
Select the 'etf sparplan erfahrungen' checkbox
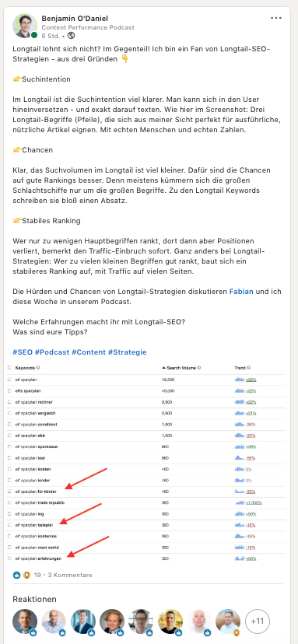click(9, 558)
